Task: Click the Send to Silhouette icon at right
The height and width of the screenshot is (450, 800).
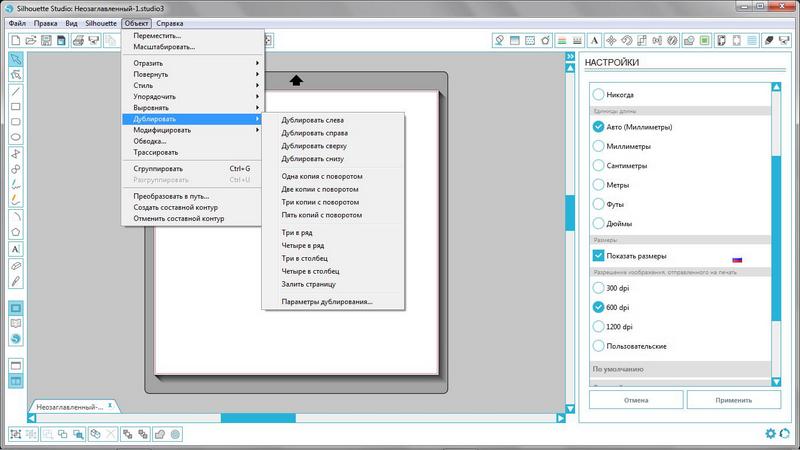Action: click(785, 40)
